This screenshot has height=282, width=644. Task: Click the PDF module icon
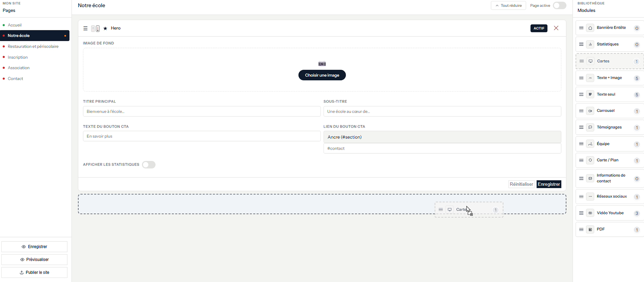[x=590, y=230]
